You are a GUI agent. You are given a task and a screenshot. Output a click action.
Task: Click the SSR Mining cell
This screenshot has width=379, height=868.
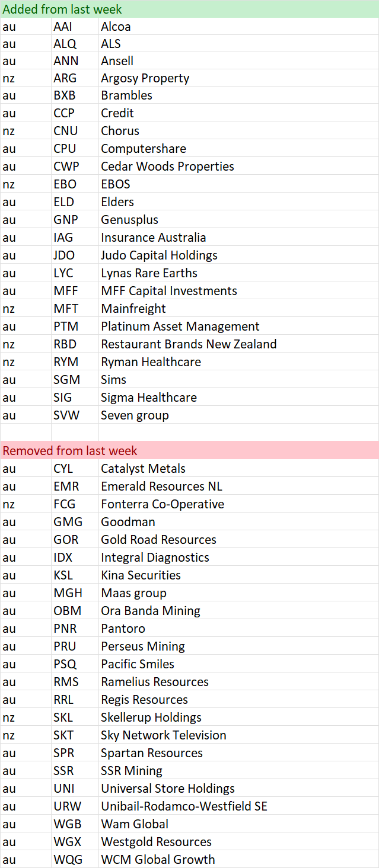click(238, 770)
